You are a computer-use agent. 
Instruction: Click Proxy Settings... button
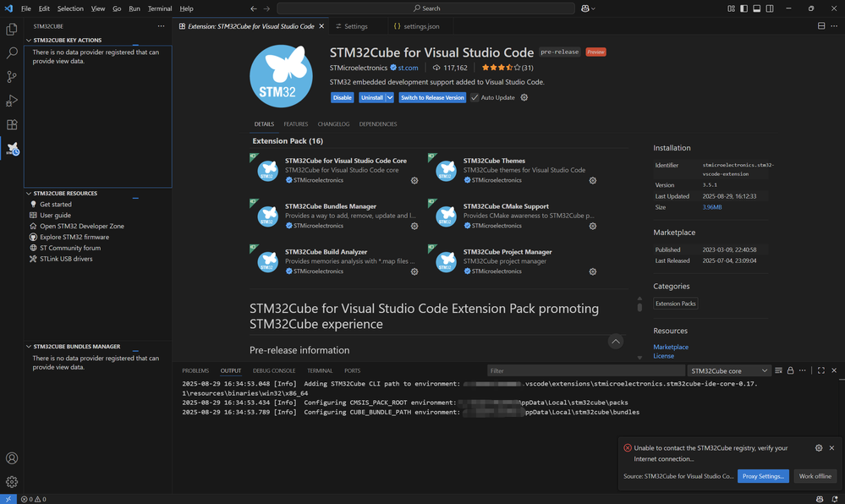click(763, 476)
